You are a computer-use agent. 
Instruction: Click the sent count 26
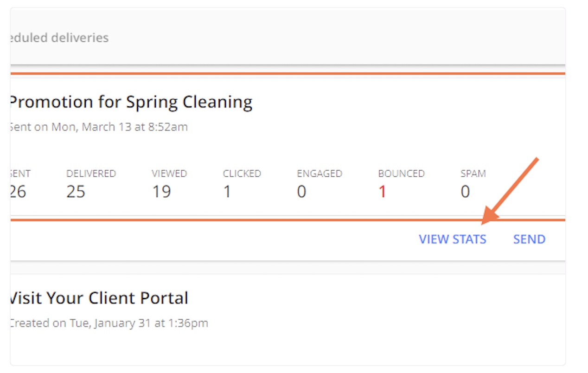(x=18, y=192)
